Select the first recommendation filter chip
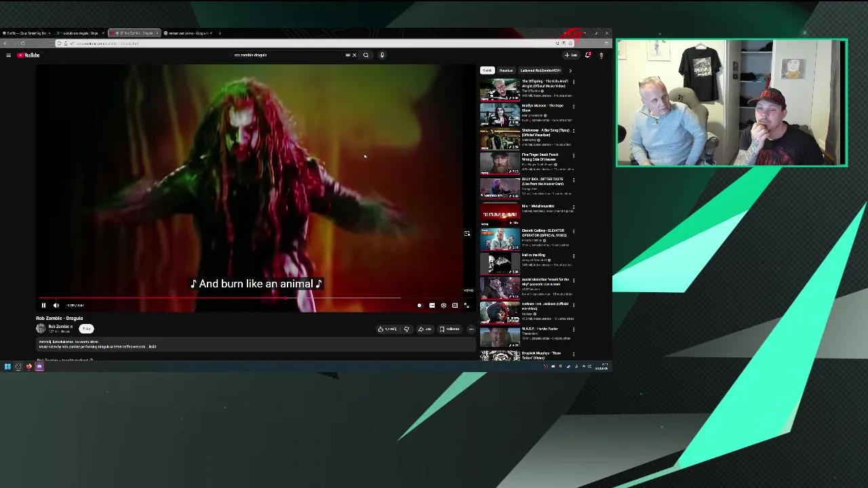 click(x=487, y=70)
